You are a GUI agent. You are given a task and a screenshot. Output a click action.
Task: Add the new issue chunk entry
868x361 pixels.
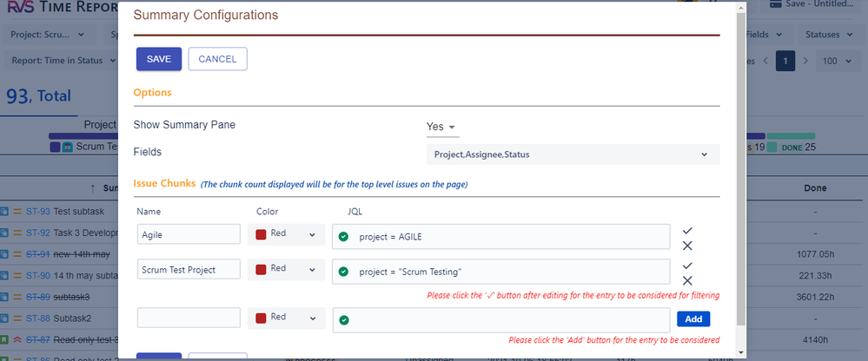pos(693,319)
